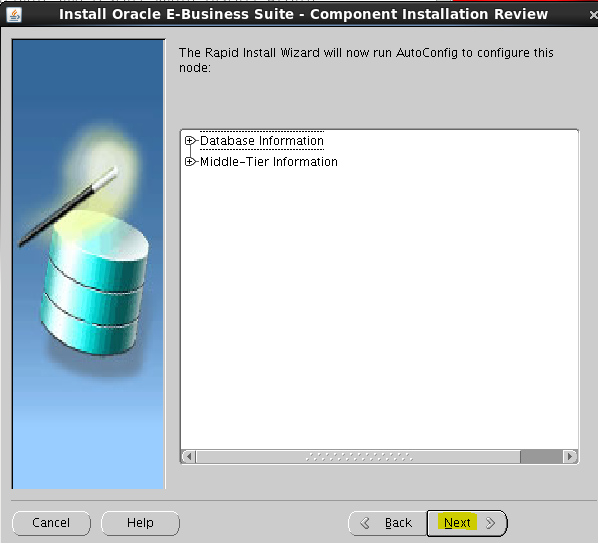Go back with the Back button
This screenshot has height=543, width=598.
pyautogui.click(x=387, y=523)
